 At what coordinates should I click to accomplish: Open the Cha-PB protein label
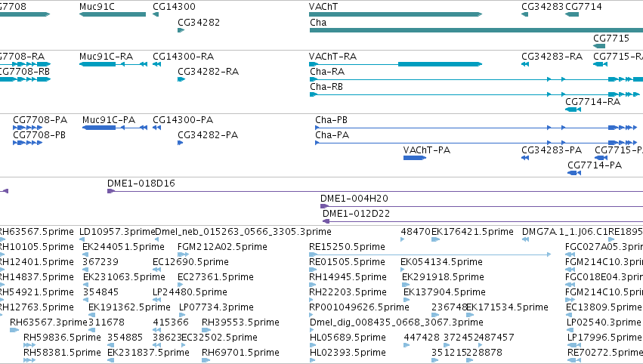coord(332,120)
